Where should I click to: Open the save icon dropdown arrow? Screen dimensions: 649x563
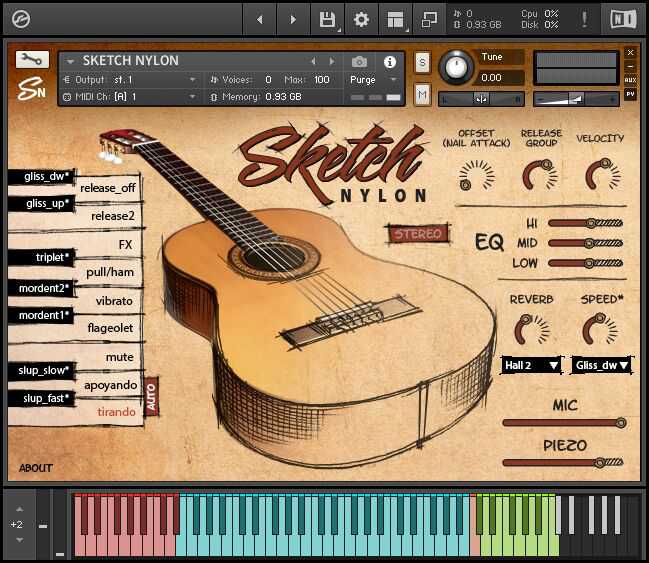tap(339, 30)
